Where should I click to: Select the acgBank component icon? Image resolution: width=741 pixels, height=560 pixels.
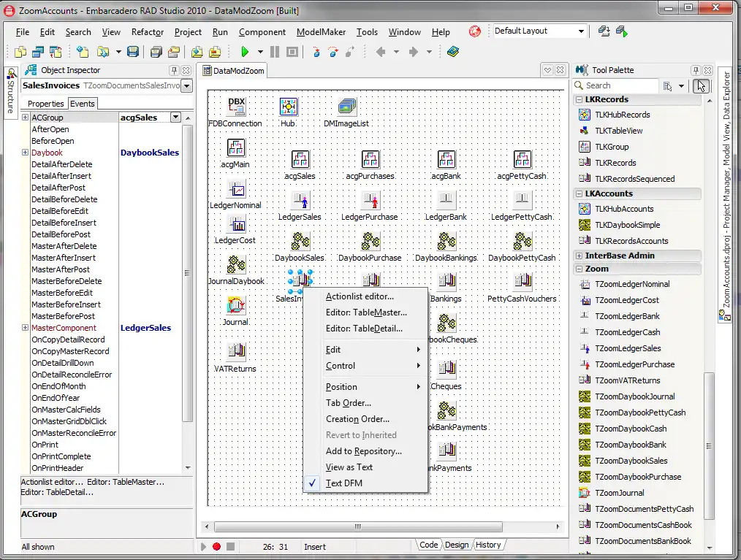pos(446,160)
